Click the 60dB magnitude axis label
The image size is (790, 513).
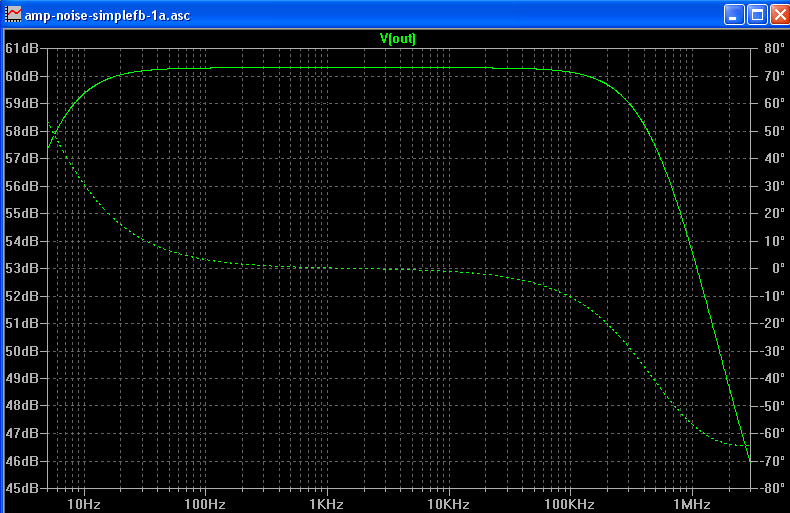(x=22, y=76)
